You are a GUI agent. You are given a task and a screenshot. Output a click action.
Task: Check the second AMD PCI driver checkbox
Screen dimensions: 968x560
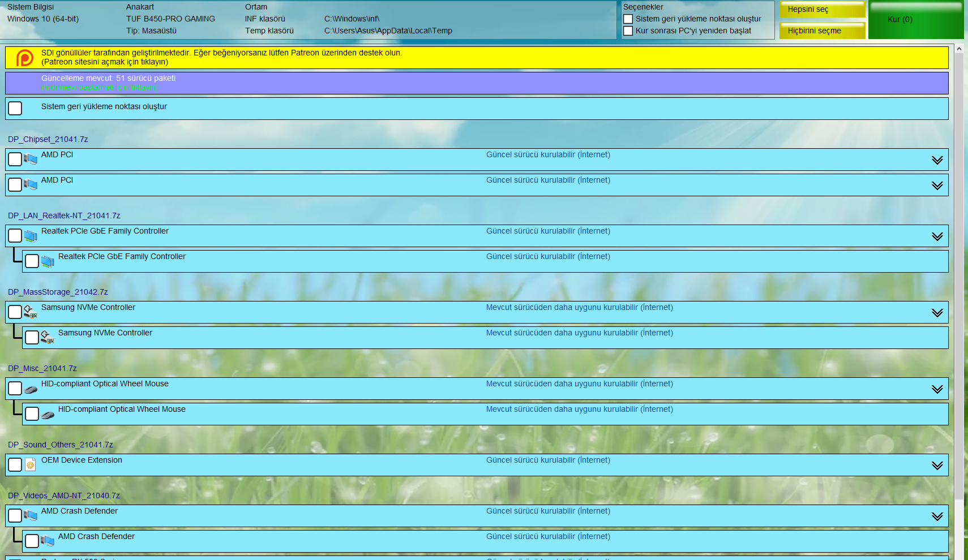pyautogui.click(x=15, y=185)
